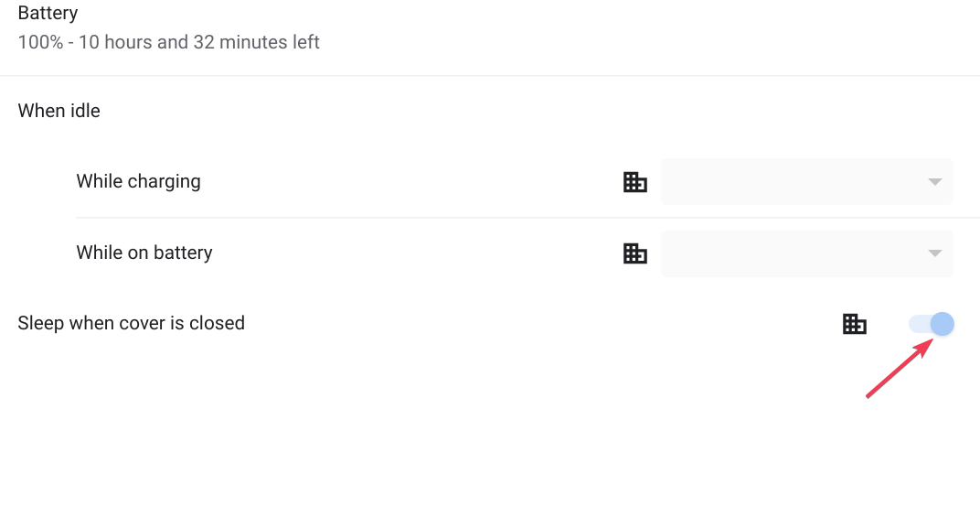Click the Sleep when cover is closed label
This screenshot has width=980, height=506.
click(x=131, y=323)
